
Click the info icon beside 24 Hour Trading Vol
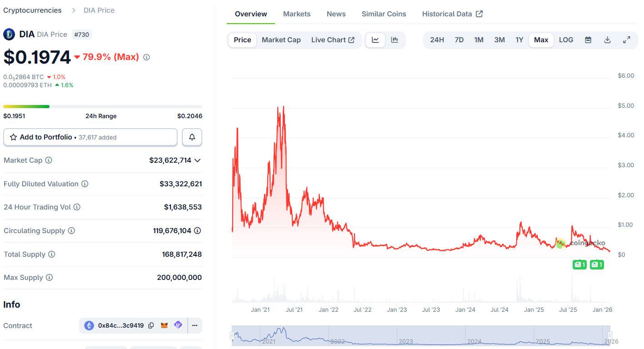(x=77, y=207)
